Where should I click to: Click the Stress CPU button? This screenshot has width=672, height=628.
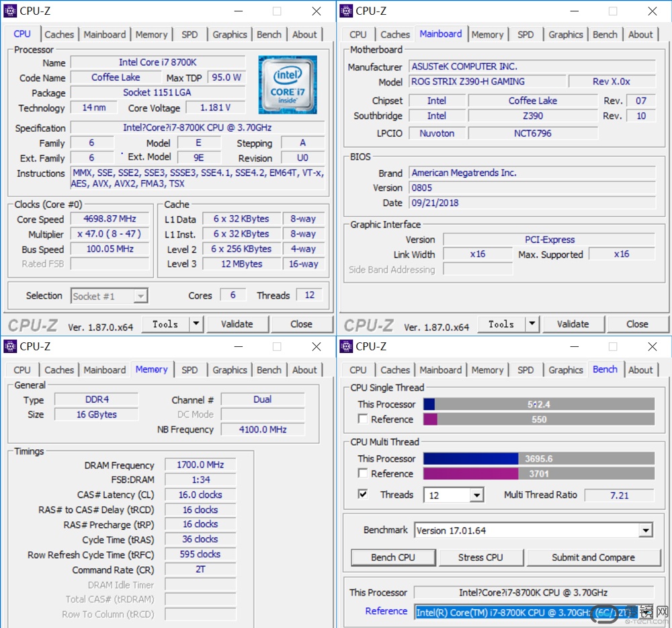[x=480, y=557]
